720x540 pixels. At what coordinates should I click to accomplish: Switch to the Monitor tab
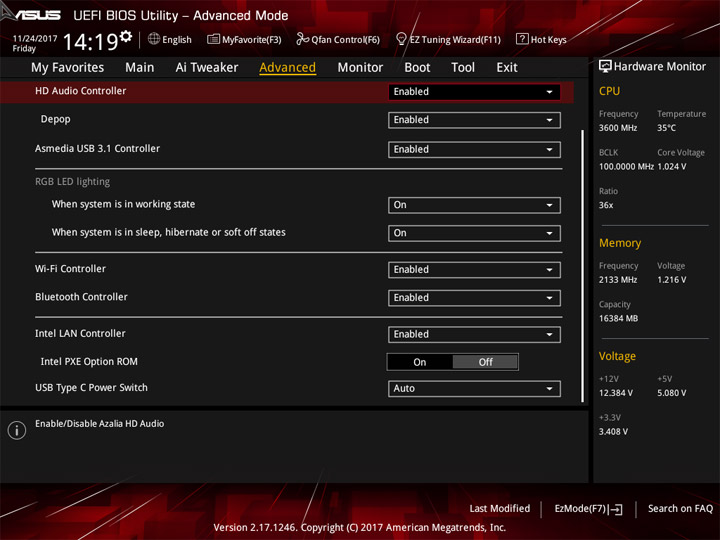(360, 68)
